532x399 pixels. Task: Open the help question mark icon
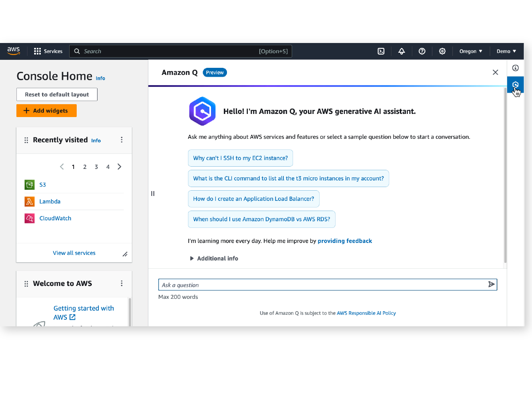pos(422,51)
